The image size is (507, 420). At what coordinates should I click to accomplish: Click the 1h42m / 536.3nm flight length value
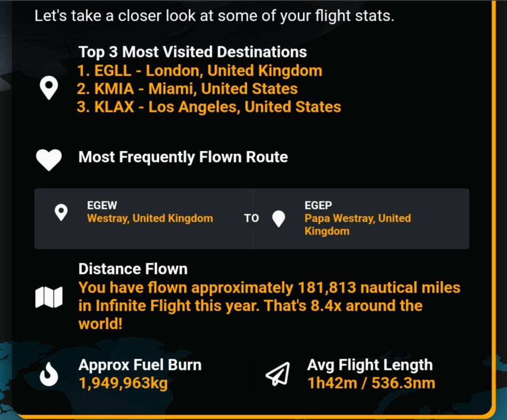click(x=371, y=383)
